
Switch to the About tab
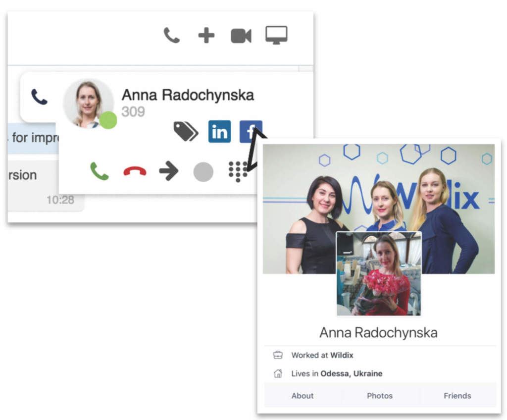pos(303,396)
